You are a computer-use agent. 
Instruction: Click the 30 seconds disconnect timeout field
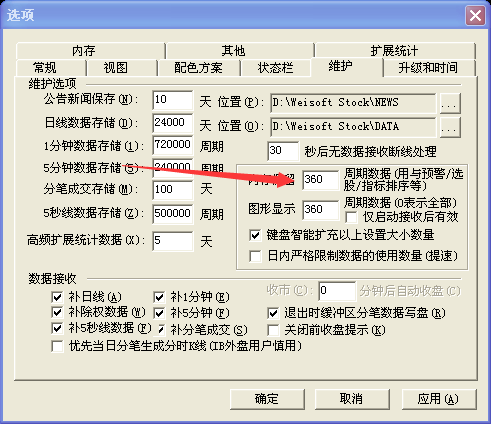pos(283,151)
